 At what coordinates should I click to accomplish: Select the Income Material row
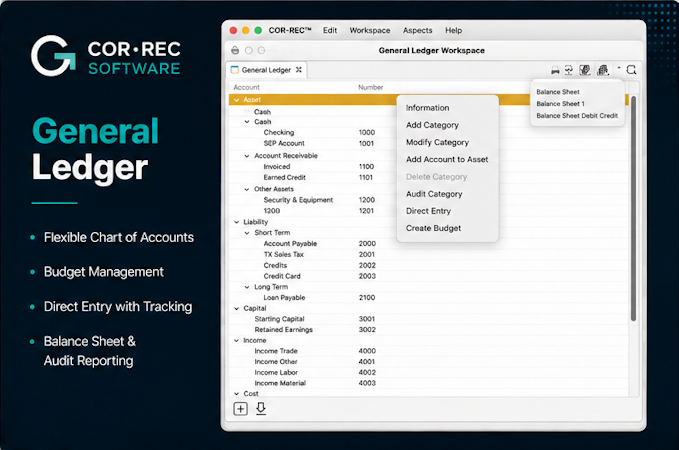pos(429,383)
